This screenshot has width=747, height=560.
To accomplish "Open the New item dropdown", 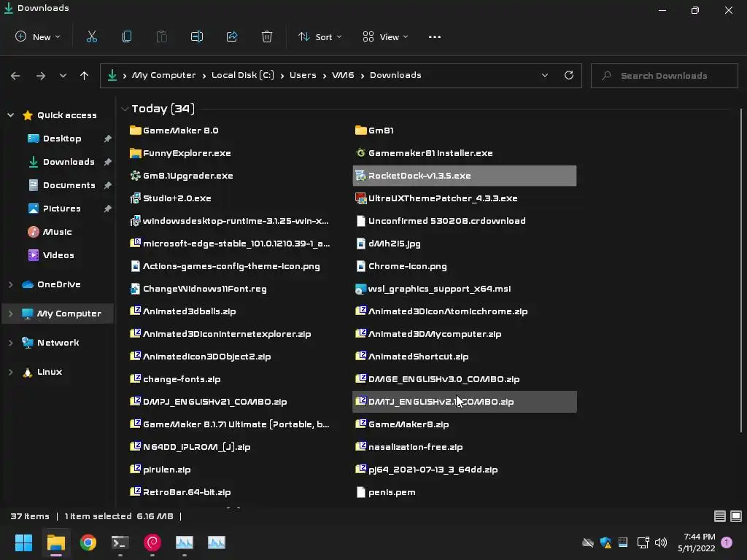I will [38, 36].
